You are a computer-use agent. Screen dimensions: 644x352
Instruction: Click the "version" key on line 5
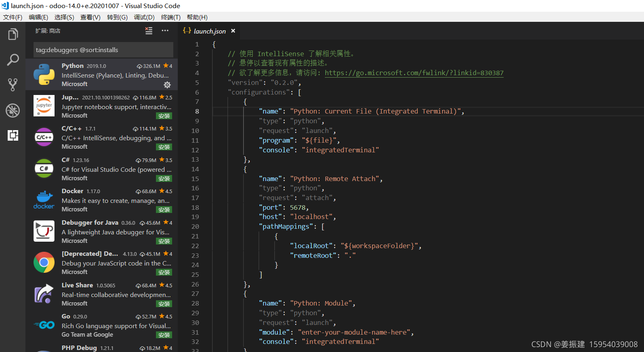[x=245, y=83]
